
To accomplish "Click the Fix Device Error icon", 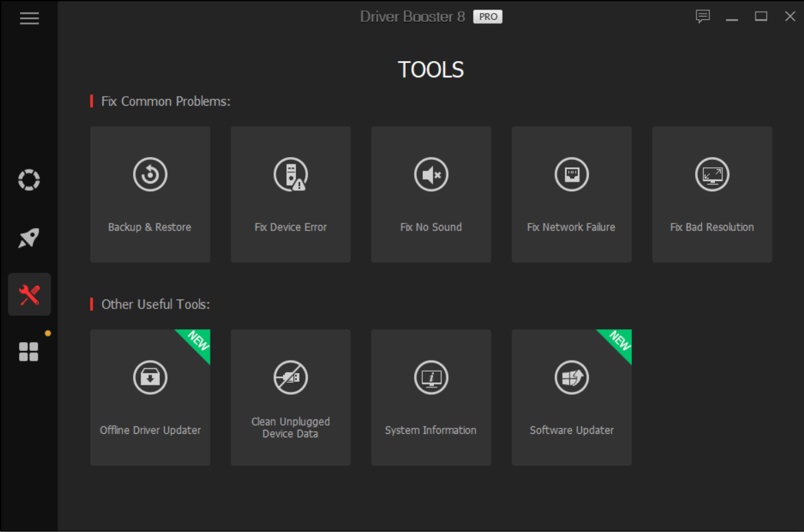I will [x=291, y=175].
